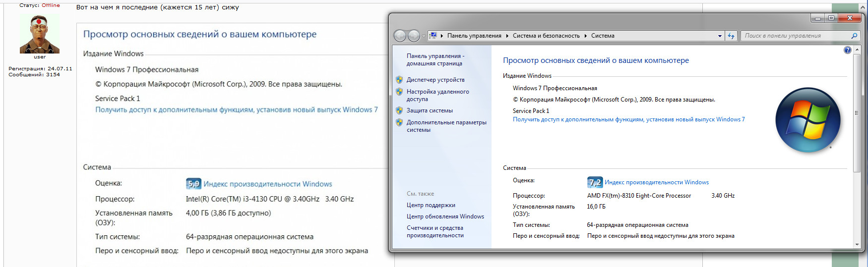Expand the arrow after Система и безопасность
The width and height of the screenshot is (868, 267).
[585, 36]
